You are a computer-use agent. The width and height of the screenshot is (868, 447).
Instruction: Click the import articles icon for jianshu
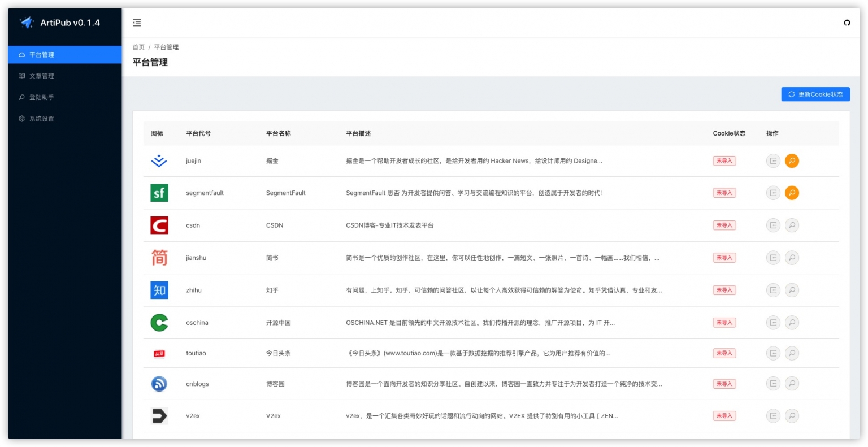[x=773, y=258]
